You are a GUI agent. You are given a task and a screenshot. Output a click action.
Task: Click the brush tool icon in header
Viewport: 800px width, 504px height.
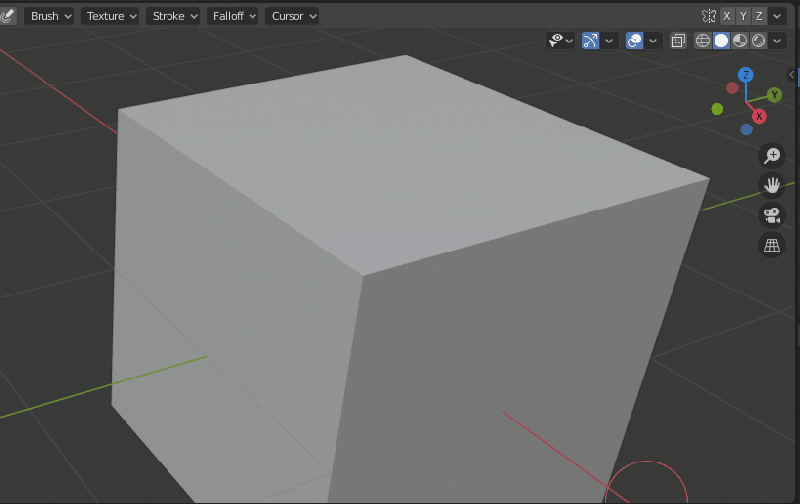click(7, 16)
